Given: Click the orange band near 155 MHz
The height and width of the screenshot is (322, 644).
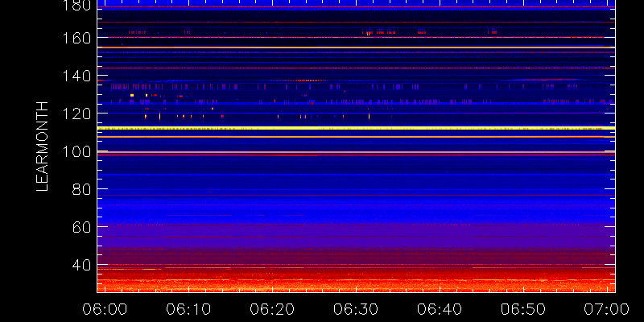Looking at the screenshot, I should pyautogui.click(x=356, y=47).
